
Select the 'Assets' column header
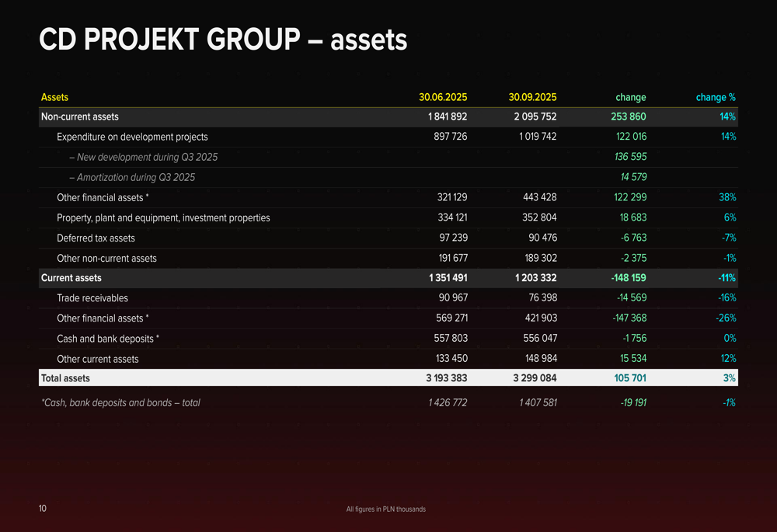click(54, 97)
